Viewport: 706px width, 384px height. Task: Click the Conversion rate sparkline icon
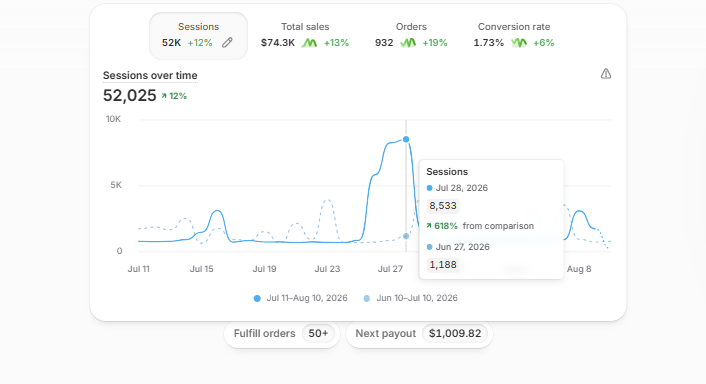coord(519,43)
